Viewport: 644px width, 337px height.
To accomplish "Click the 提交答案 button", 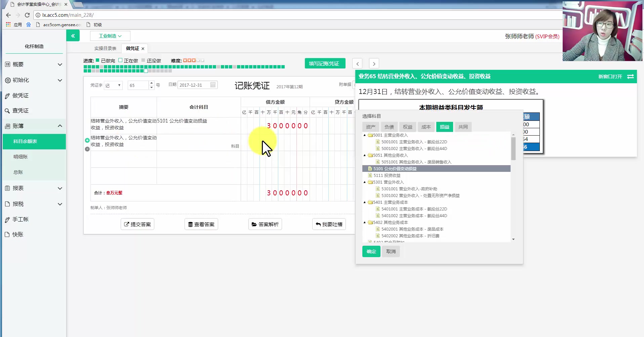I will point(137,224).
